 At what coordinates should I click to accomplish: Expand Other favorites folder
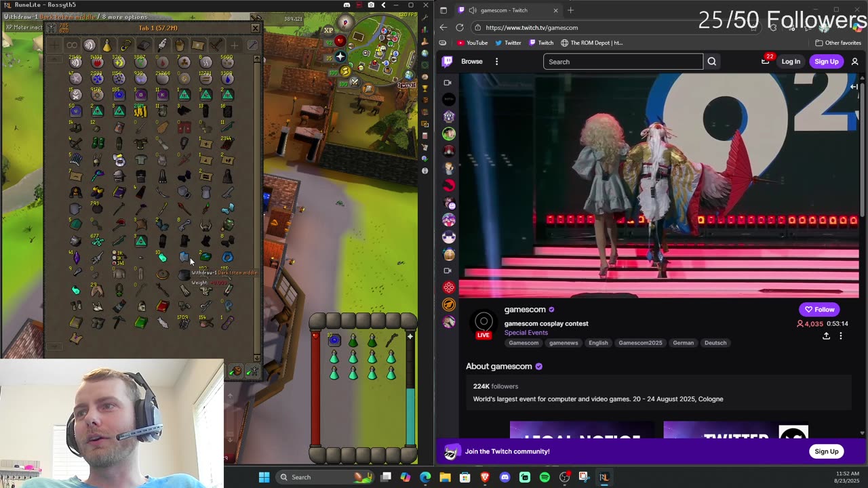pyautogui.click(x=838, y=43)
